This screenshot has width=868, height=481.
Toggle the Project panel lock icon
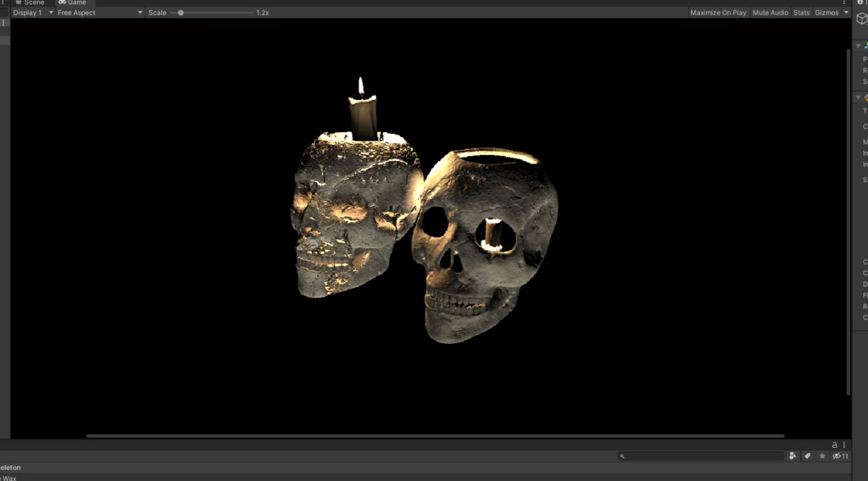[834, 445]
